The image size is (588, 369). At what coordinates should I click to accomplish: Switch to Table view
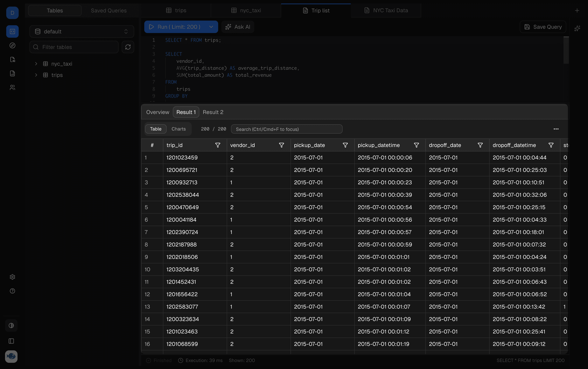coord(156,129)
